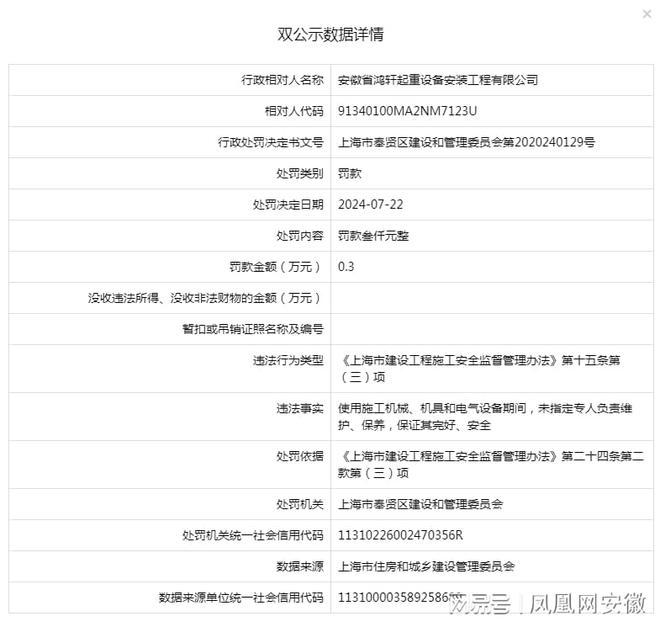Select the 行政相对人名称 label
660x627 pixels.
(282, 80)
